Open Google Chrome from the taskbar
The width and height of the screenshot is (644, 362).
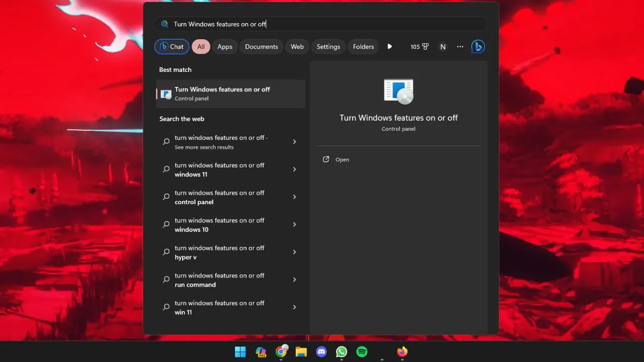[281, 352]
